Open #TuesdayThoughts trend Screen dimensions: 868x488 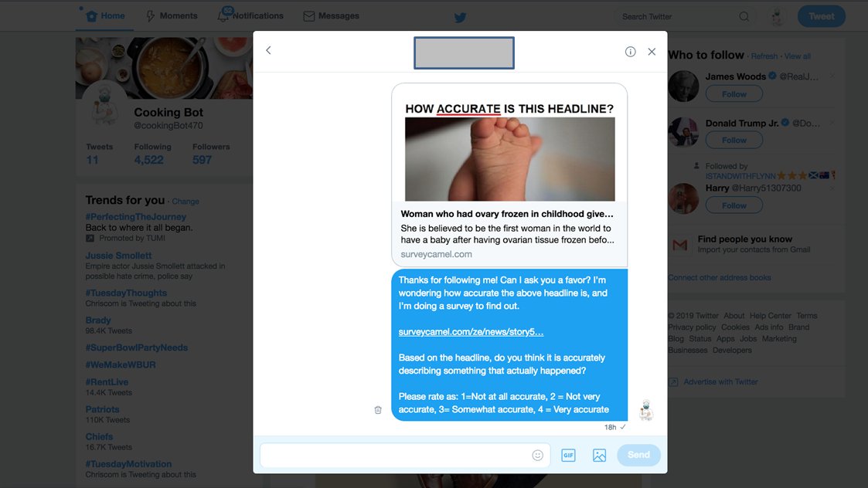[x=126, y=293]
